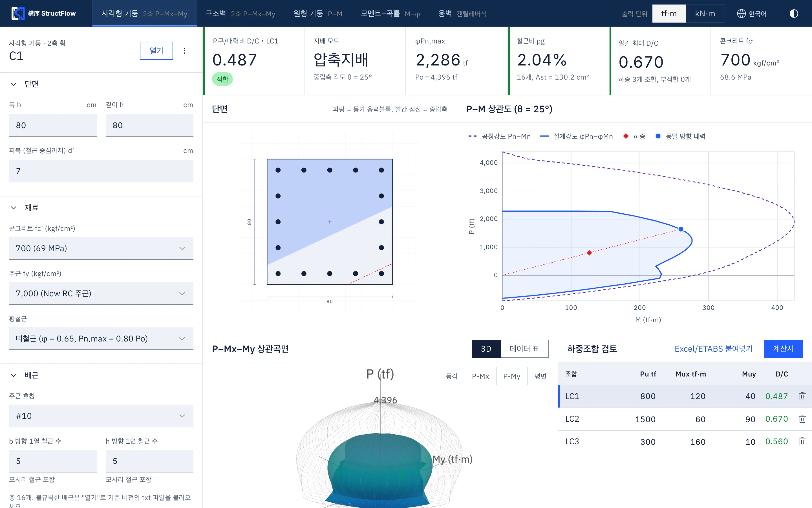This screenshot has height=508, width=812.
Task: Switch to the 데이터 표 view
Action: pyautogui.click(x=524, y=349)
